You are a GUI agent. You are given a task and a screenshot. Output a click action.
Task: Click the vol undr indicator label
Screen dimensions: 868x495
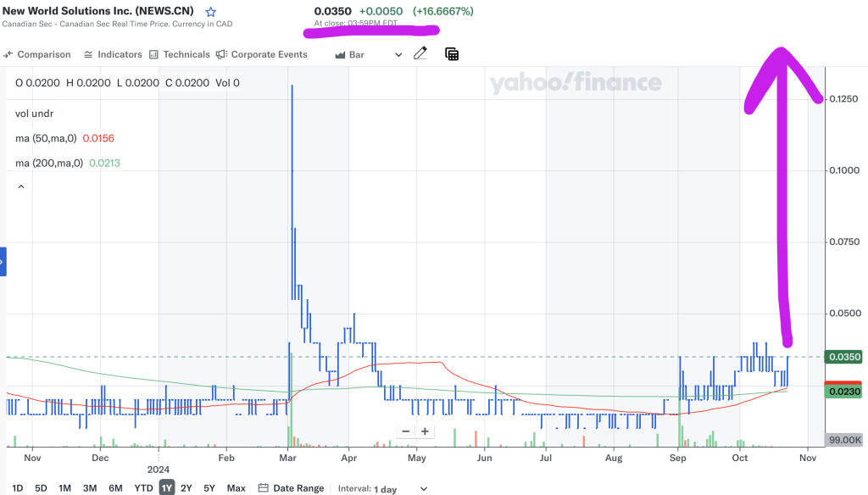coord(34,114)
